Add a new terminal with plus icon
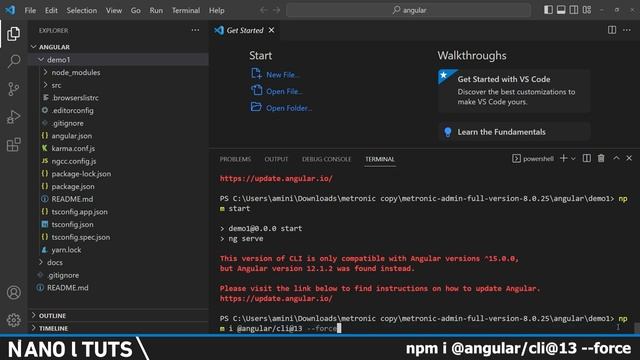 564,158
